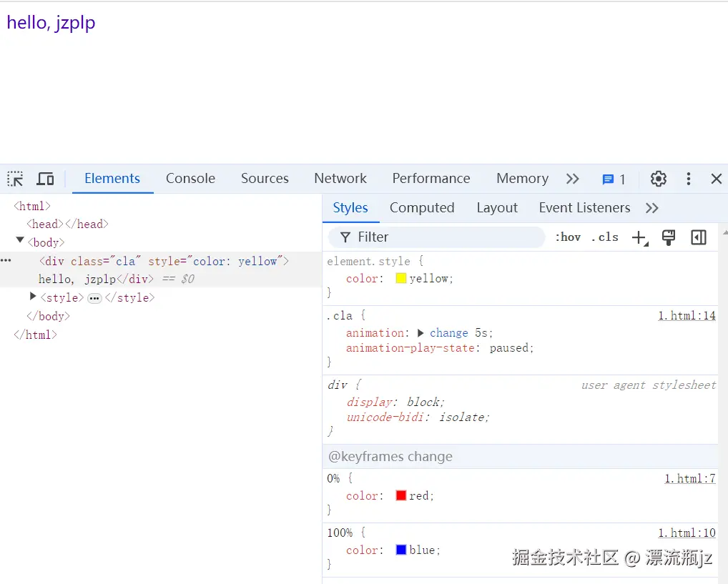Viewport: 728px width, 584px height.
Task: Open the customize DevTools three-dot menu
Action: 688,179
